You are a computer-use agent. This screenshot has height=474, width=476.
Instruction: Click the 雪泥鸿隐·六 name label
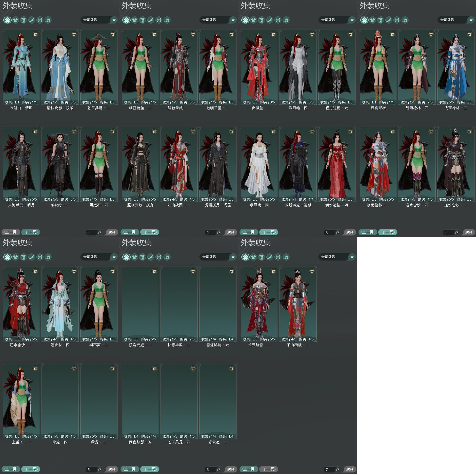(x=218, y=345)
